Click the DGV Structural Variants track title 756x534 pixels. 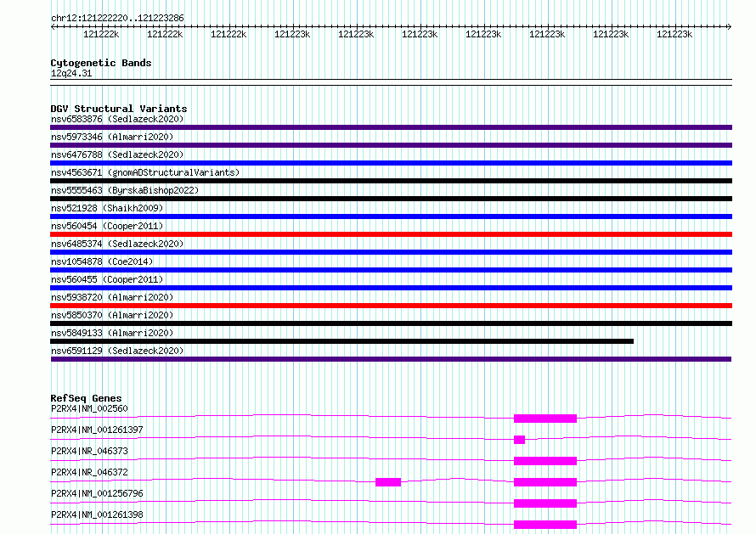click(119, 109)
